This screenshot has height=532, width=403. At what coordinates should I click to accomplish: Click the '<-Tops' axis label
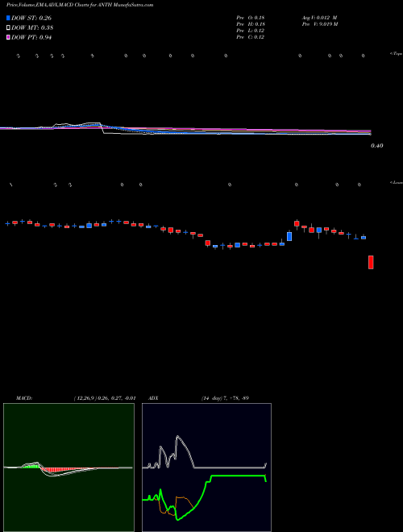click(x=397, y=54)
